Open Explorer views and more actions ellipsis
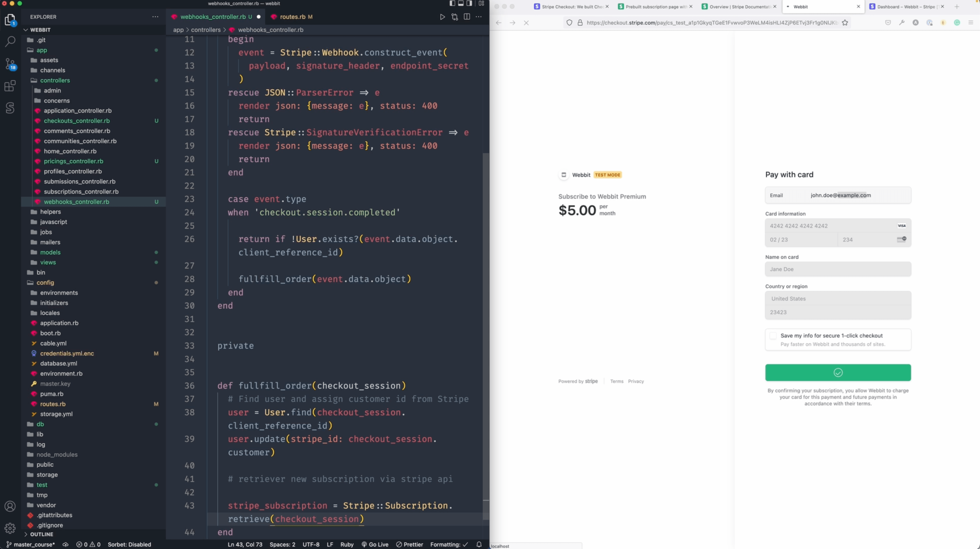Screen dimensions: 980x549 coord(155,17)
